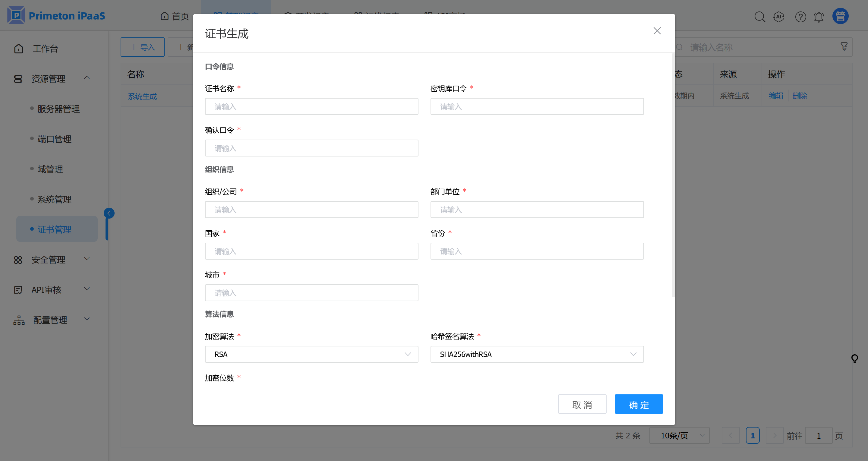The image size is (868, 461).
Task: Open the 10条/页 page size dropdown
Action: (x=679, y=435)
